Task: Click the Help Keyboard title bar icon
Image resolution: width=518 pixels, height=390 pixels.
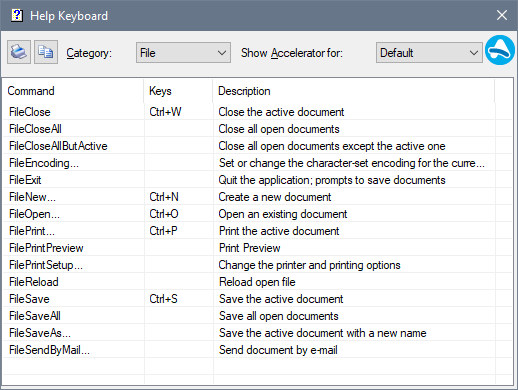Action: tap(17, 15)
